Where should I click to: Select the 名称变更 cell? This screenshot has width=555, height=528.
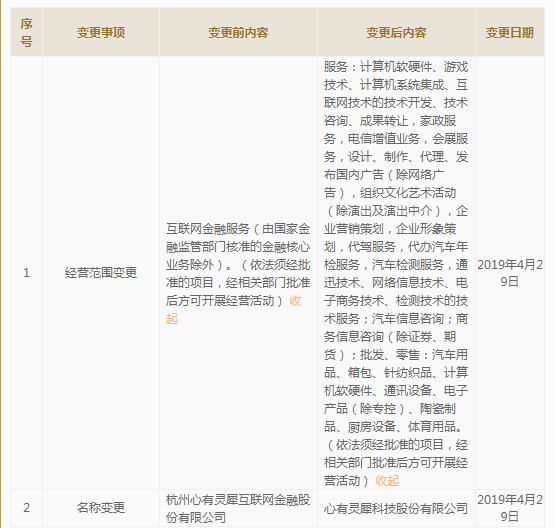click(x=101, y=508)
